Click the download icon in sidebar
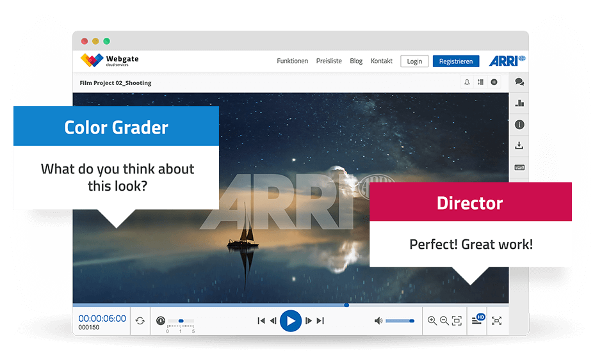Screen dimensions: 602x364 click(519, 146)
